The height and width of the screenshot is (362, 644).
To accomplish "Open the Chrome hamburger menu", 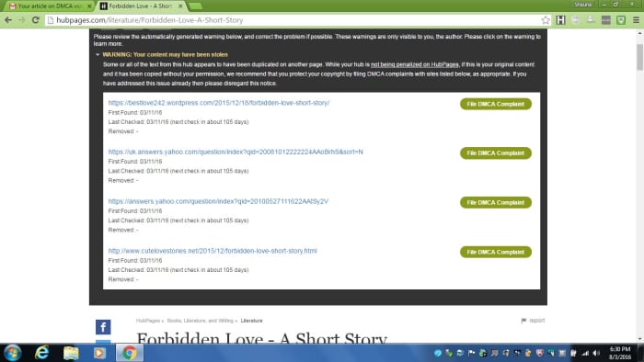I will [636, 20].
